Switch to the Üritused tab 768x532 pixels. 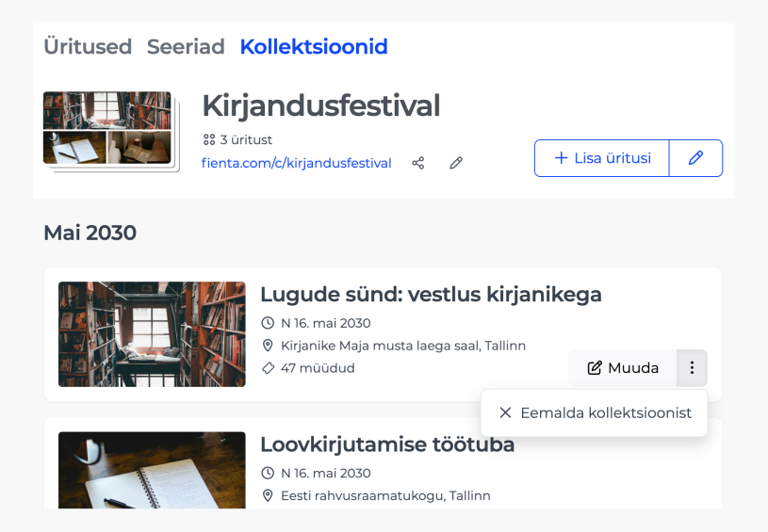(x=88, y=47)
